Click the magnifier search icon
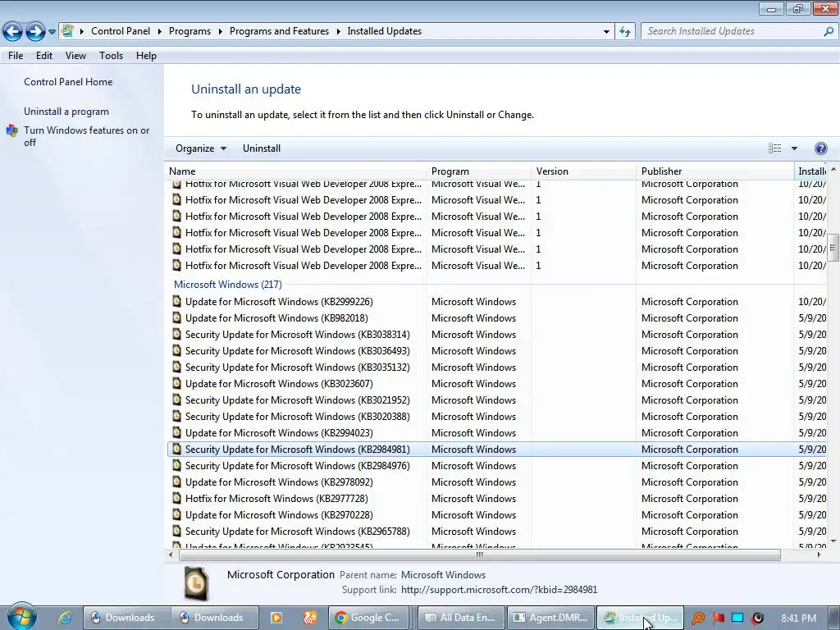 [x=829, y=32]
